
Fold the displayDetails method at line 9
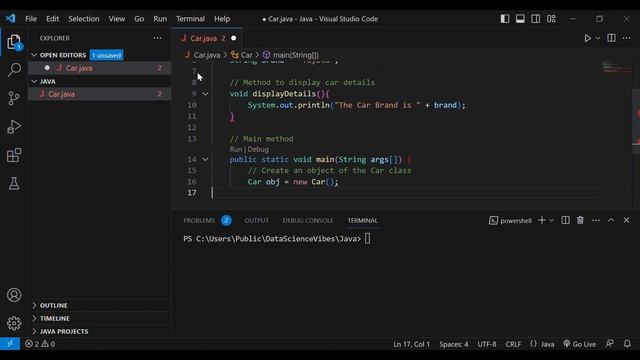205,94
